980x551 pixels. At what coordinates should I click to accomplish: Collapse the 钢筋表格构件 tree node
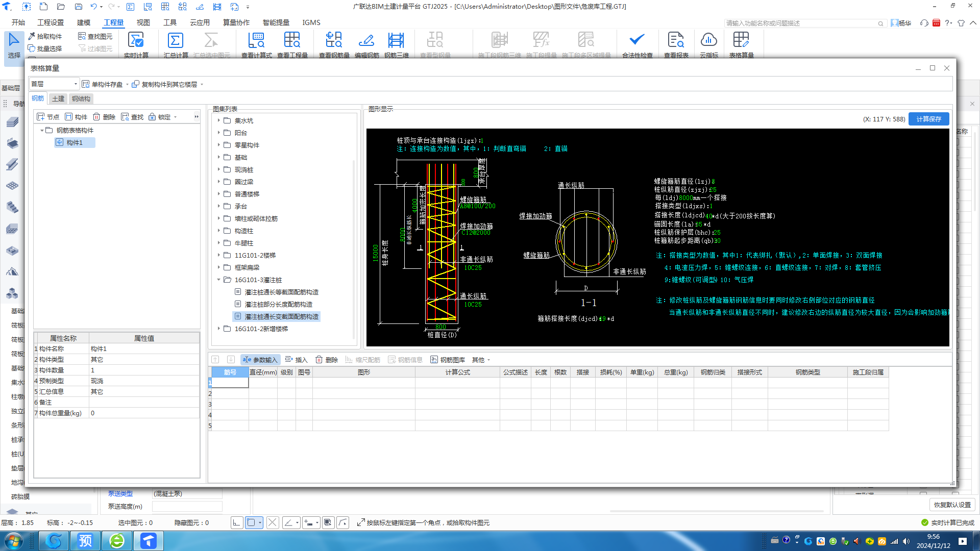tap(42, 131)
